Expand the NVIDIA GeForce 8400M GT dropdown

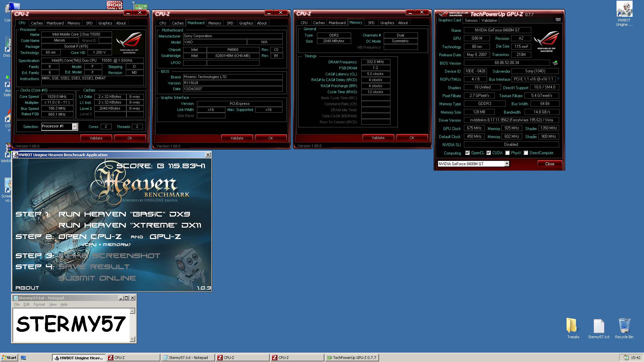(x=507, y=164)
